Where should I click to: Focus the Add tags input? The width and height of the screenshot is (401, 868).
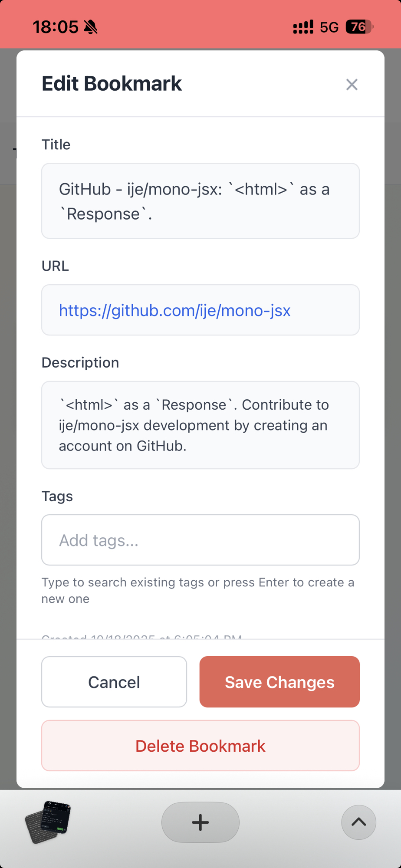pos(200,540)
